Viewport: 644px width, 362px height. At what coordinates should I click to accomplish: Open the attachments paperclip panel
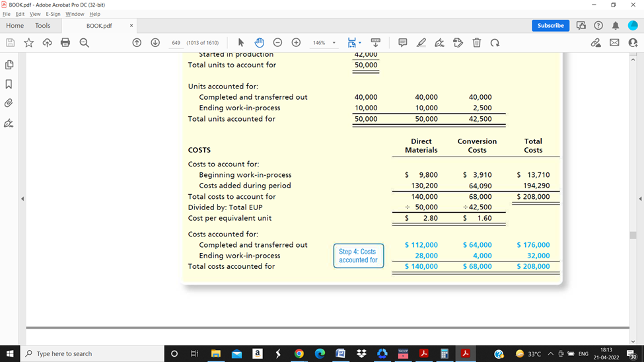coord(9,103)
